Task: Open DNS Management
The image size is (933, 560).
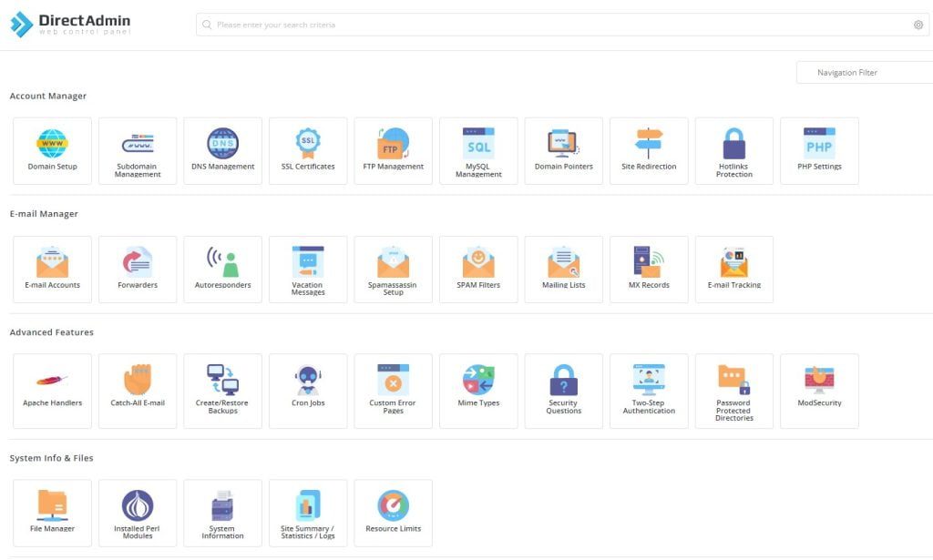Action: [x=222, y=149]
